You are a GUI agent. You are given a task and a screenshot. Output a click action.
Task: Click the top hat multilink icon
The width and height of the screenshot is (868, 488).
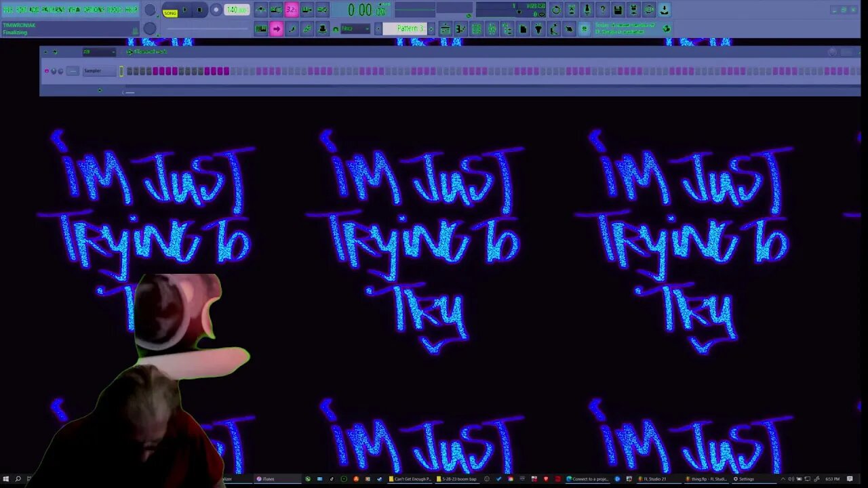[x=322, y=28]
